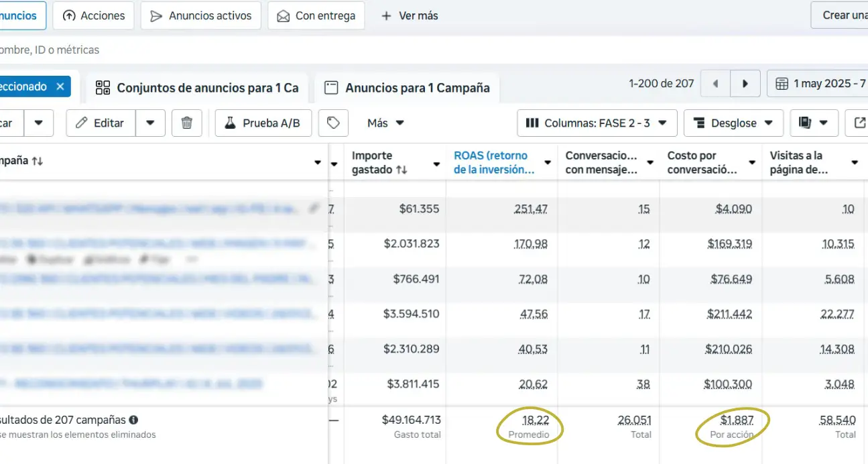The width and height of the screenshot is (868, 464).
Task: Click the Editar button
Action: coord(101,123)
